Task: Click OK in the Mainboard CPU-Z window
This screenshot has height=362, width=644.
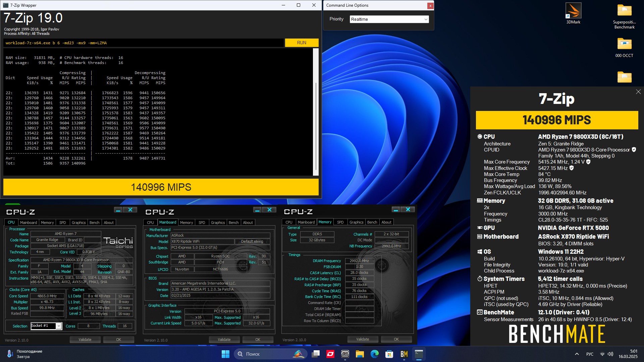Action: click(x=258, y=340)
